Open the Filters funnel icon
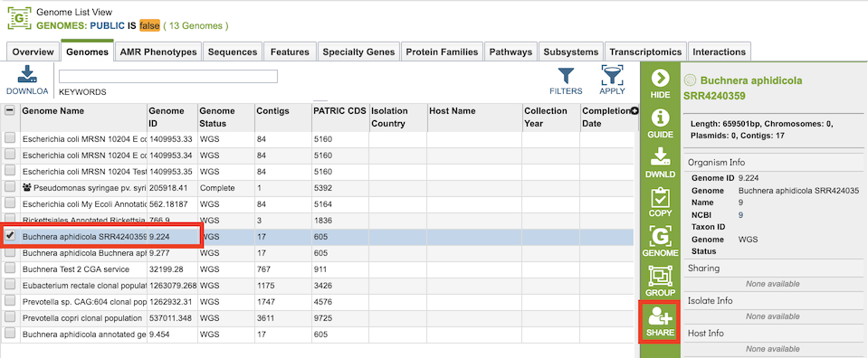This screenshot has height=358, width=868. [566, 75]
